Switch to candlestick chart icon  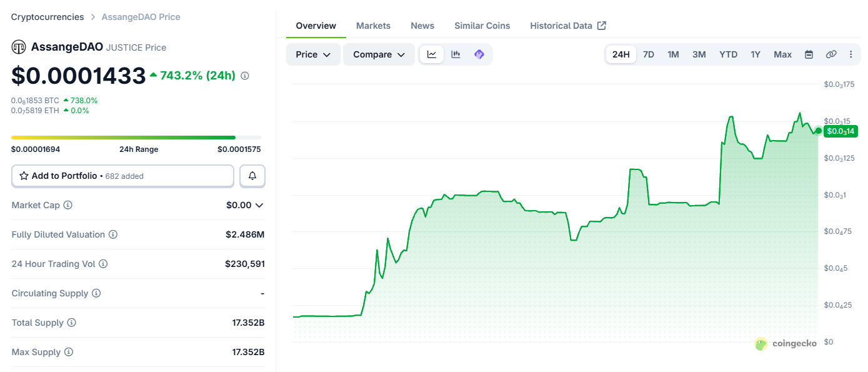pos(456,54)
